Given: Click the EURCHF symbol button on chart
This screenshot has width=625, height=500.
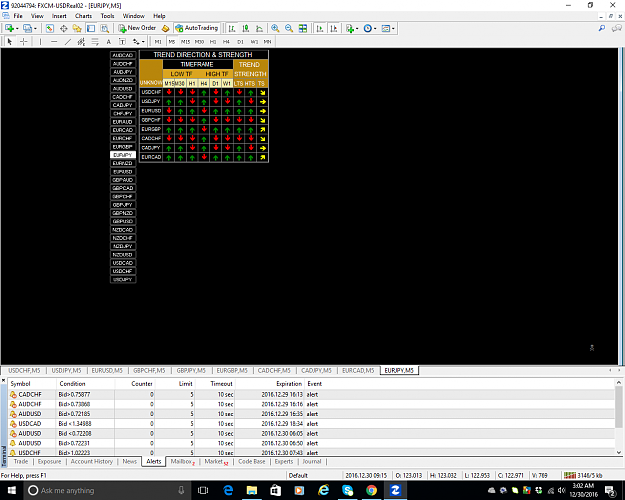Looking at the screenshot, I should click(123, 138).
